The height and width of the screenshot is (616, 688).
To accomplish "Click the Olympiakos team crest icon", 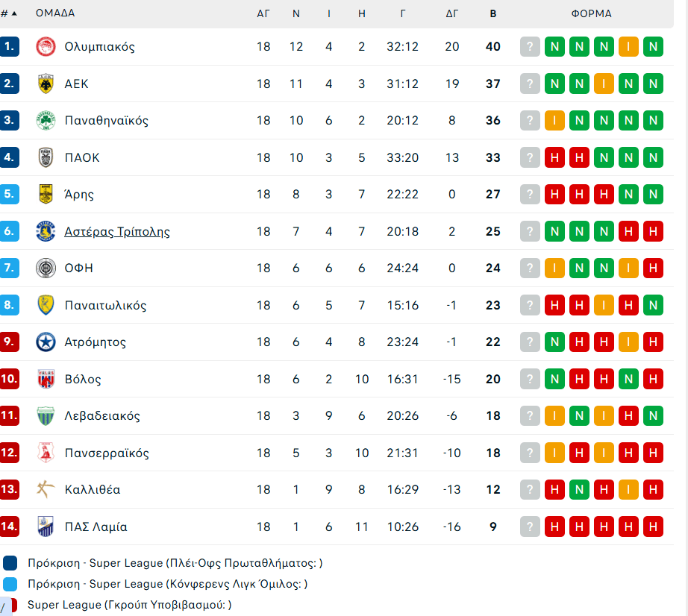I will (x=46, y=47).
